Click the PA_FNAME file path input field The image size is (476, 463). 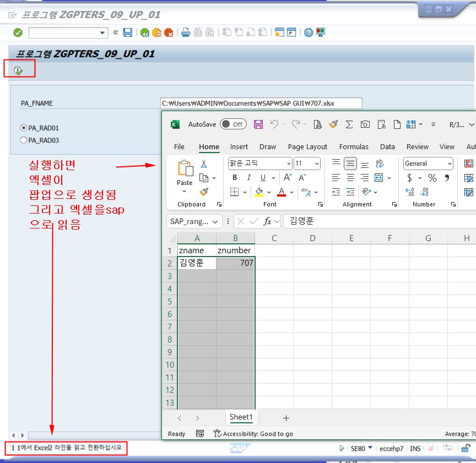click(x=261, y=103)
